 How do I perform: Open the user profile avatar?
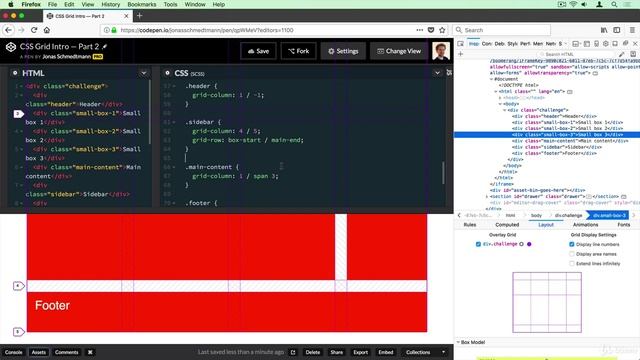[x=441, y=51]
